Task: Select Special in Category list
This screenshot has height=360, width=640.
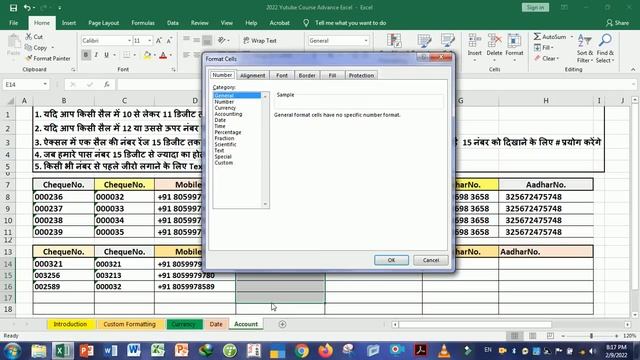Action: click(x=223, y=157)
